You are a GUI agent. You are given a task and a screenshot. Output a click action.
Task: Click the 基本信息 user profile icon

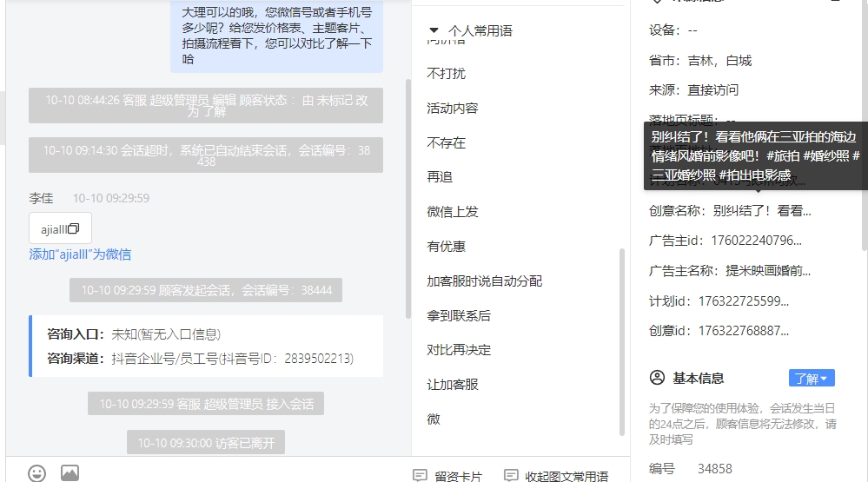[x=657, y=378]
